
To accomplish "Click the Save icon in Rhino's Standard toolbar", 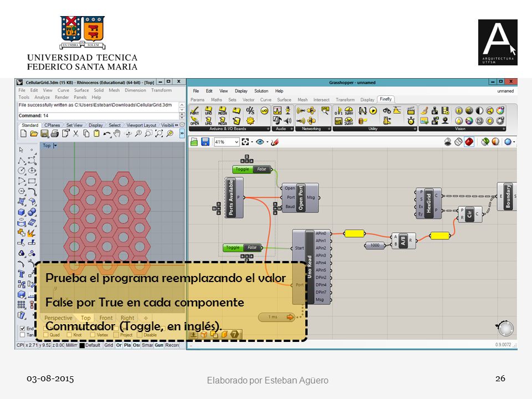I will [44, 134].
